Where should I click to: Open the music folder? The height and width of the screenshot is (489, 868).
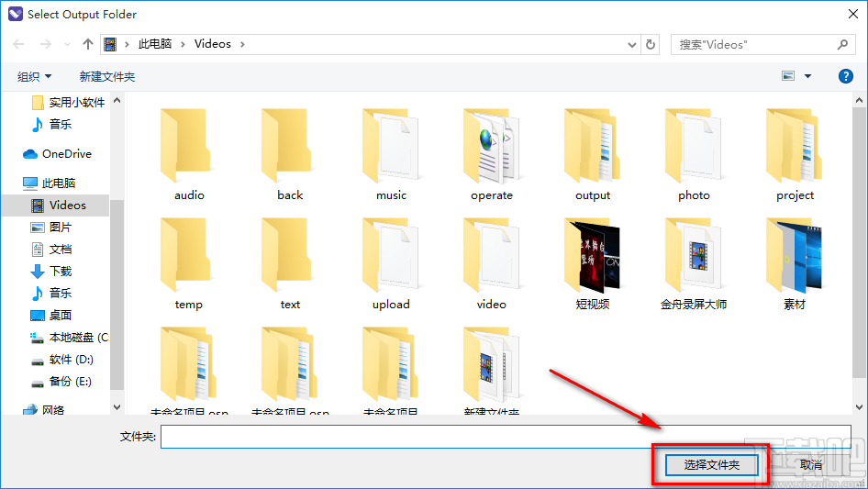coord(391,154)
